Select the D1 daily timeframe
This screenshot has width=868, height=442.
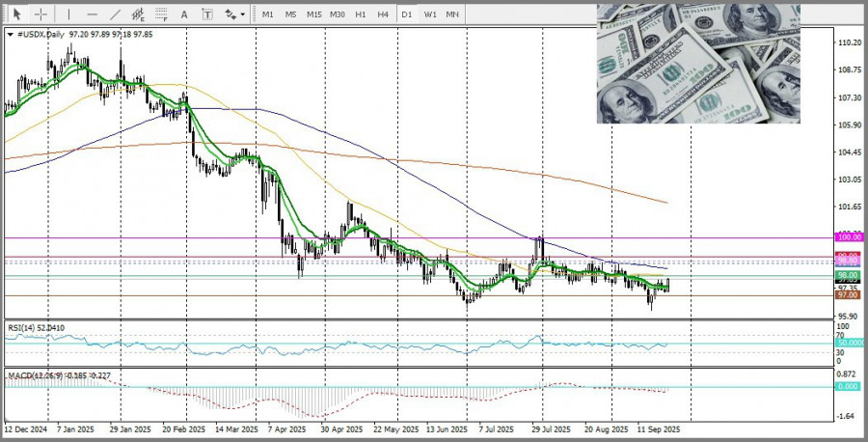coord(407,14)
